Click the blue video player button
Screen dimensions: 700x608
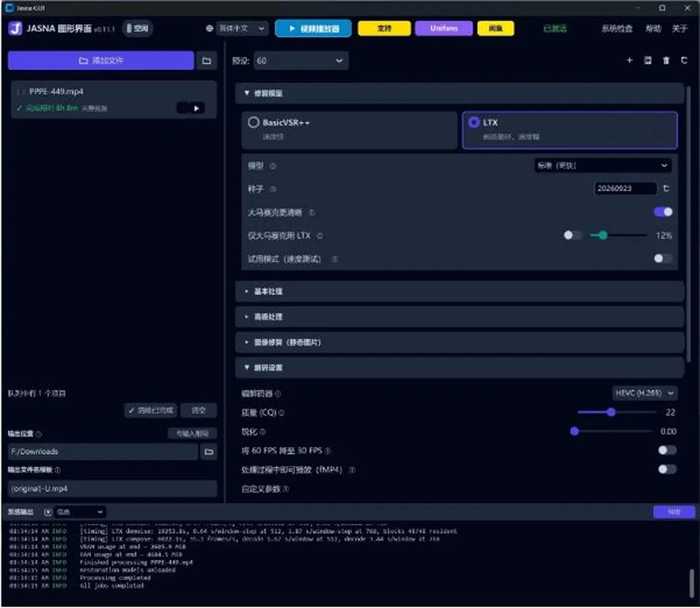click(x=313, y=28)
